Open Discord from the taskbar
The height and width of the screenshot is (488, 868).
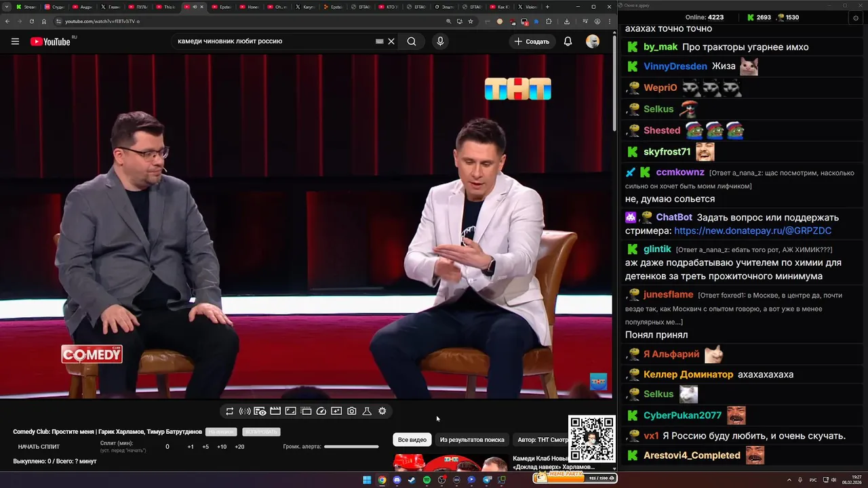tap(397, 480)
